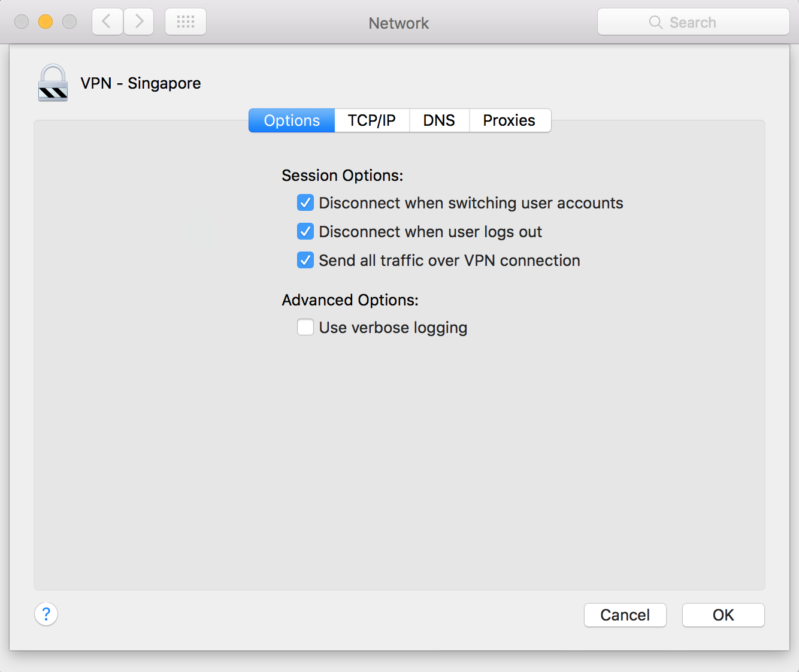Image resolution: width=799 pixels, height=672 pixels.
Task: Click the forward navigation arrow
Action: pos(139,22)
